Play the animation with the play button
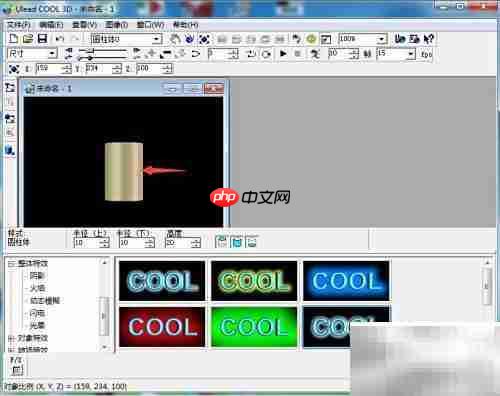The height and width of the screenshot is (396, 500). (x=283, y=53)
